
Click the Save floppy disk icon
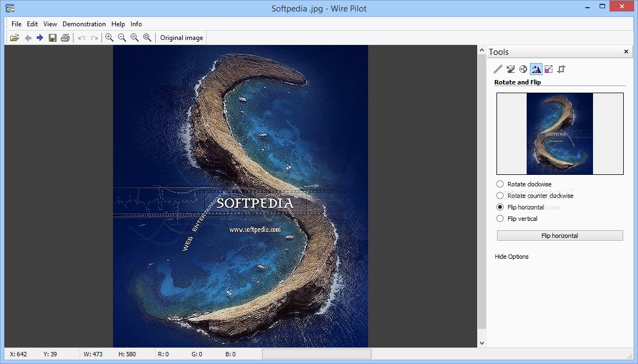tap(53, 38)
